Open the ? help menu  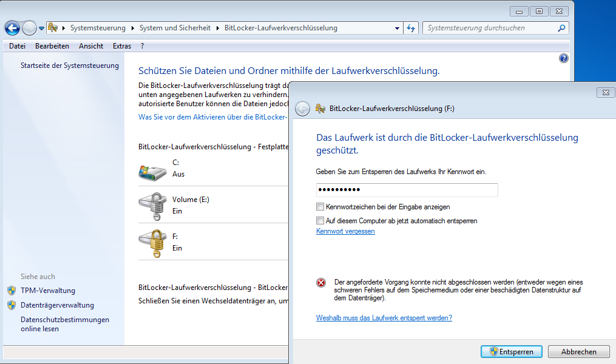[142, 46]
